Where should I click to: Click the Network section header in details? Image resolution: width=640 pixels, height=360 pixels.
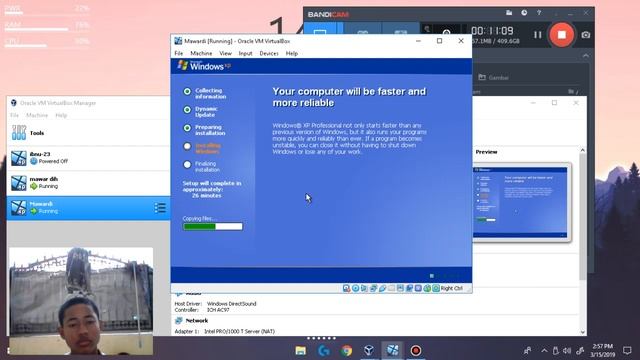click(197, 321)
